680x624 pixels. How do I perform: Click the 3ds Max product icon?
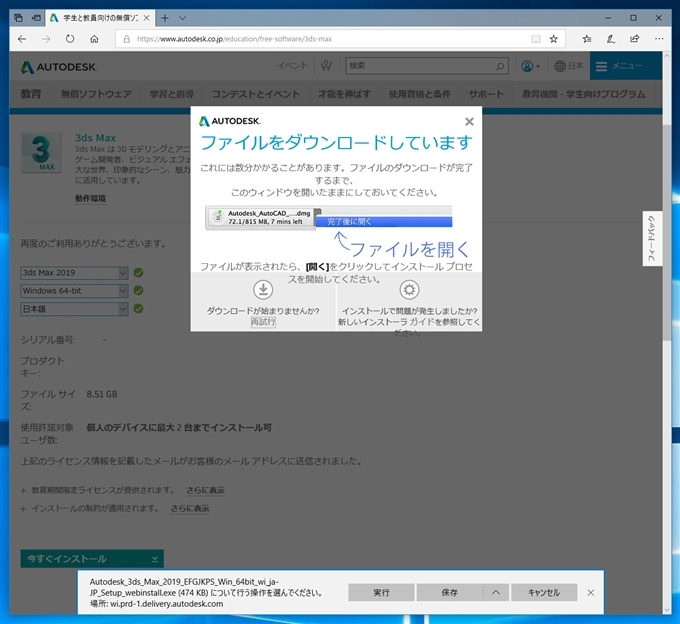(41, 153)
